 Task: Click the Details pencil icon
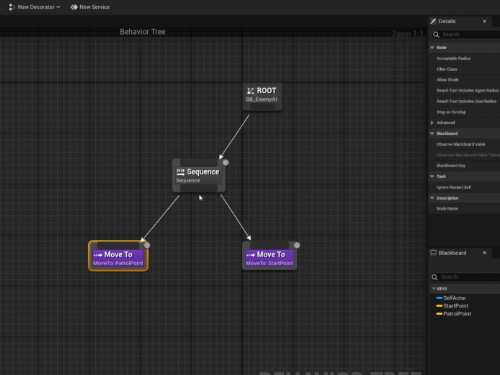tap(433, 21)
